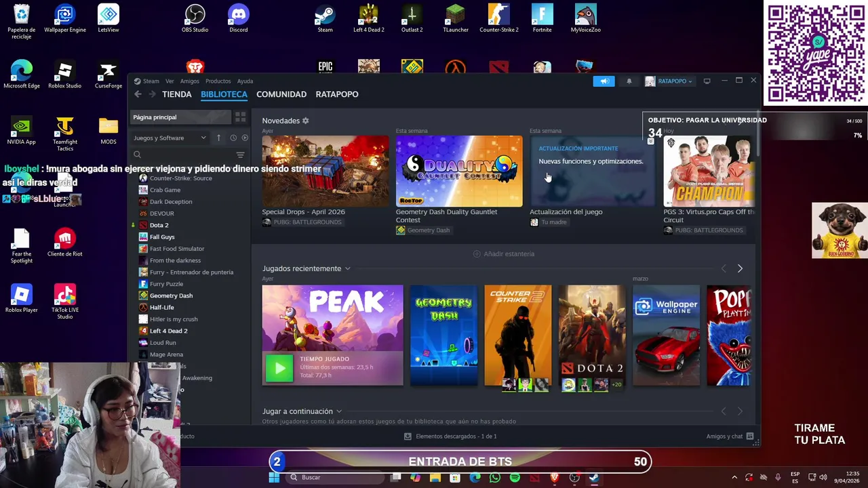Open Counter-Strike 2 recent game cover
868x488 pixels.
click(518, 335)
